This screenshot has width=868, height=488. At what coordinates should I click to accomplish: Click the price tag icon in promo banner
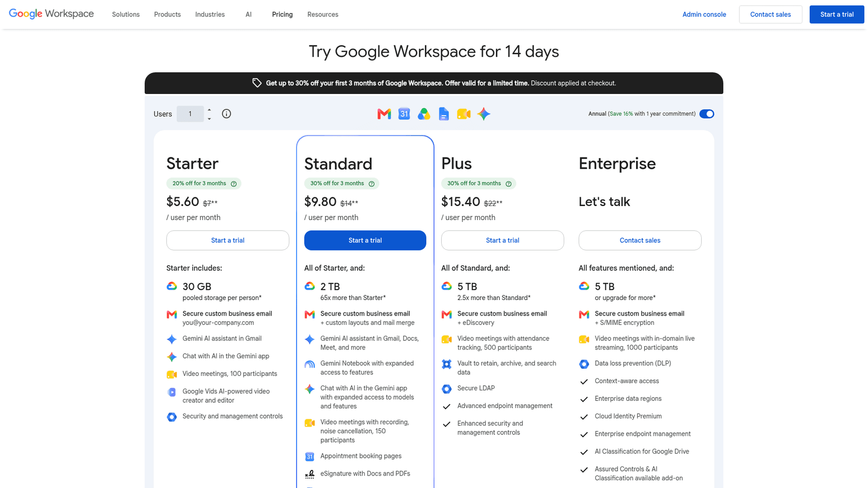tap(257, 83)
